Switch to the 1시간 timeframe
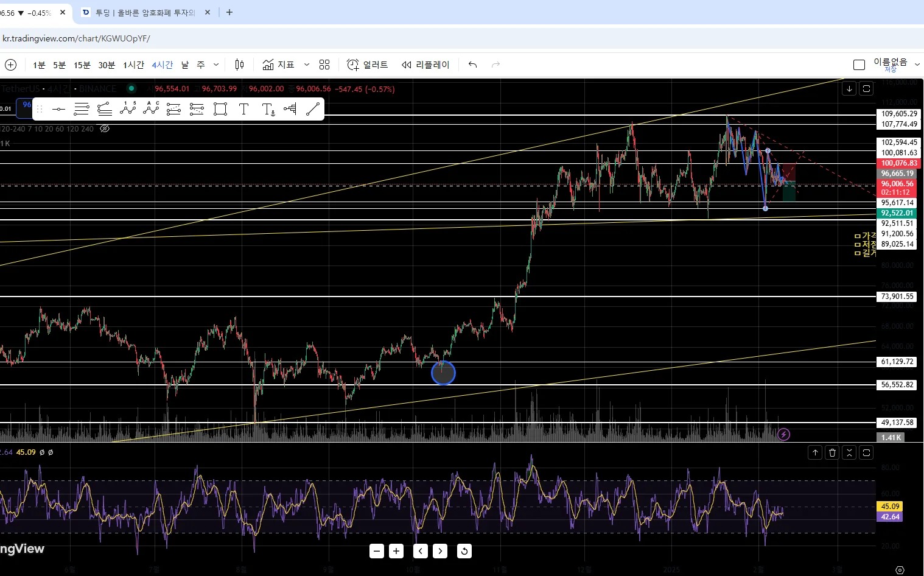 [x=133, y=65]
